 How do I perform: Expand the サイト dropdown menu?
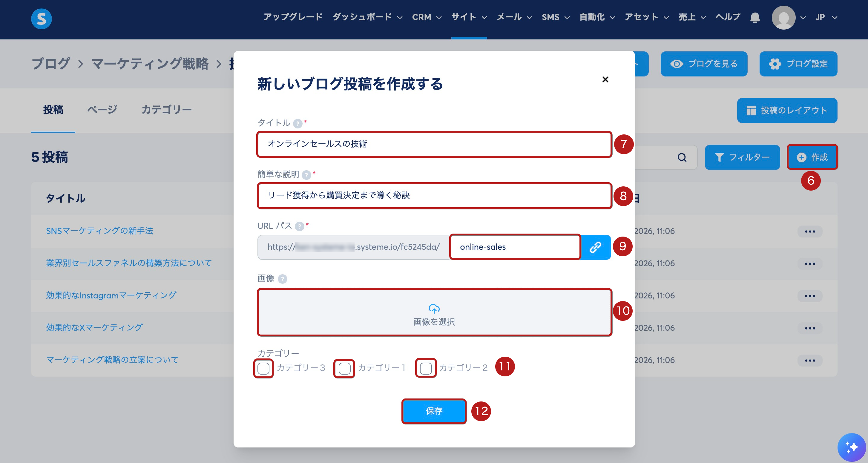click(469, 17)
